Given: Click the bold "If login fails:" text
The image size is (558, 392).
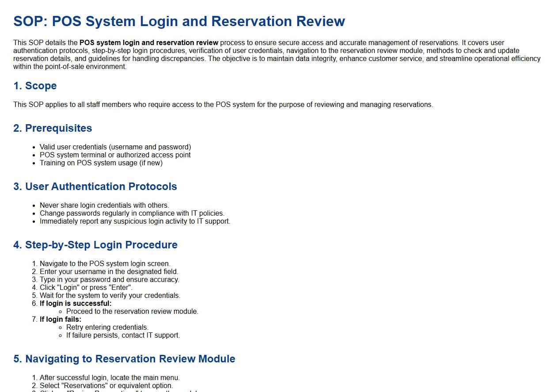Looking at the screenshot, I should 61,320.
